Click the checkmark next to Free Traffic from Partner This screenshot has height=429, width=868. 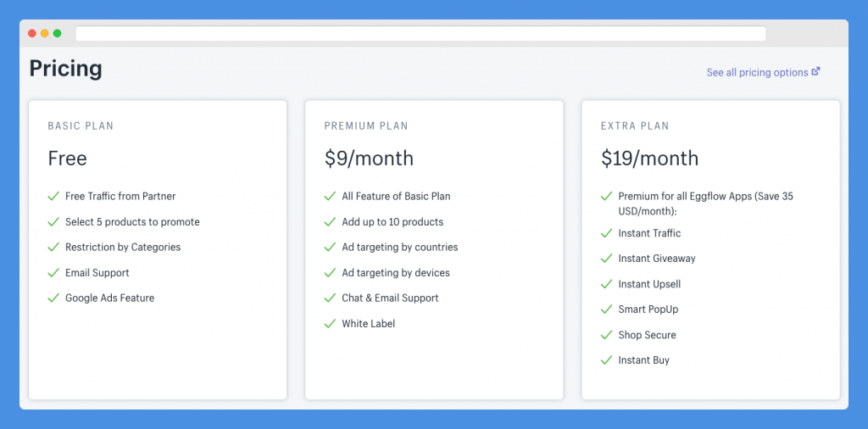click(x=53, y=196)
